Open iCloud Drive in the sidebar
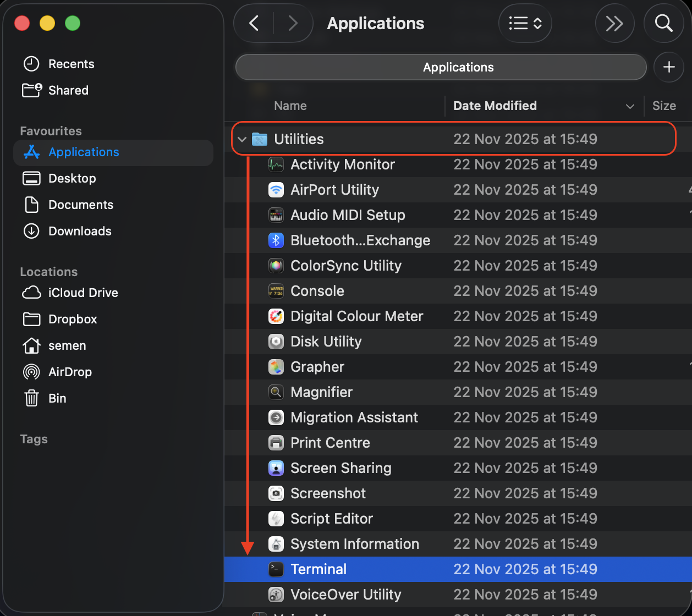Viewport: 692px width, 616px height. pyautogui.click(x=113, y=293)
